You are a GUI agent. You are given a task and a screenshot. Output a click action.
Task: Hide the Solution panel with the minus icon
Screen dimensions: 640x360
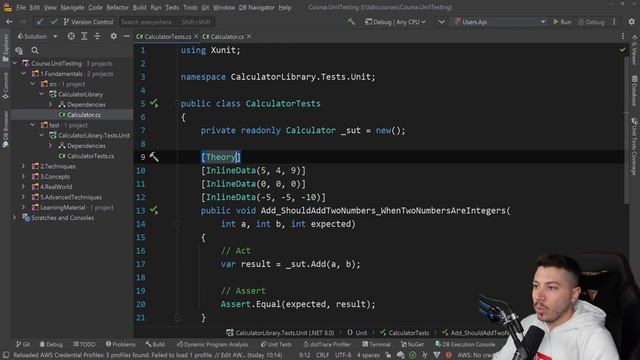[x=127, y=36]
